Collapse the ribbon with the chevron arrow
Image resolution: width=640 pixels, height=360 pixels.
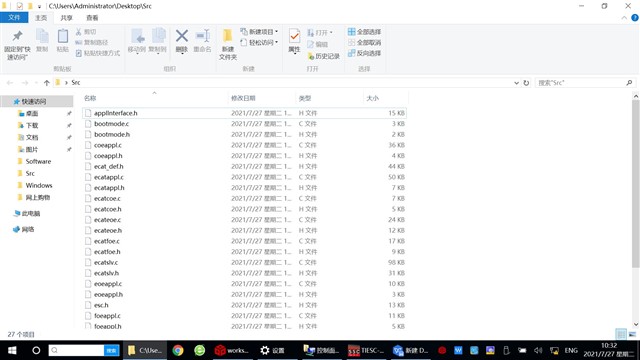tap(624, 18)
